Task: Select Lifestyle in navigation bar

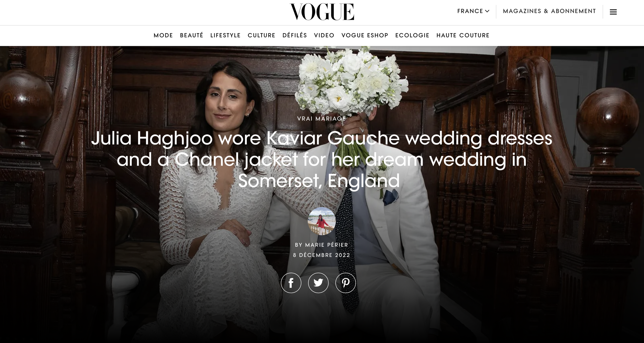Action: click(225, 35)
